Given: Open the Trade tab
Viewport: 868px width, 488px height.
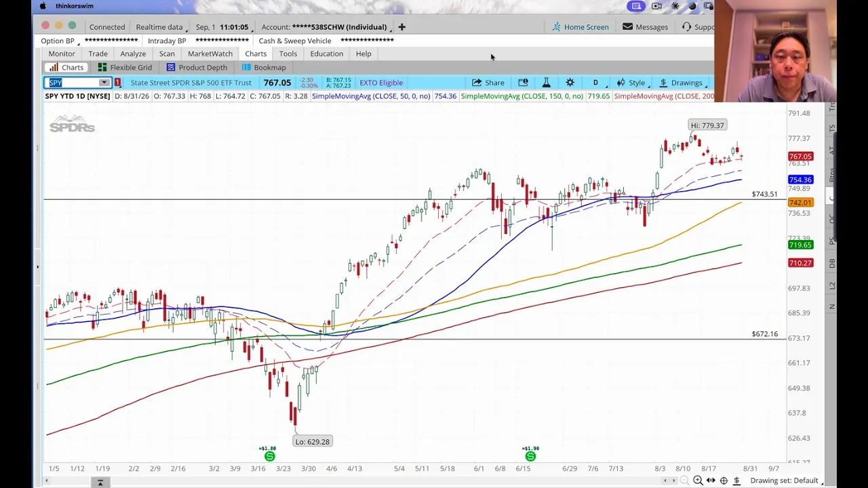Looking at the screenshot, I should point(98,54).
